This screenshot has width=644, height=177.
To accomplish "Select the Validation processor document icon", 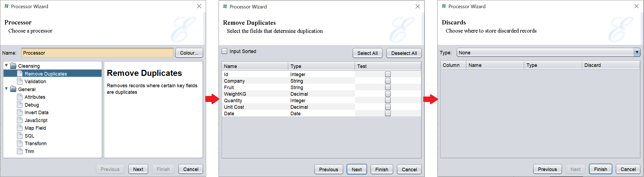I will coord(20,81).
